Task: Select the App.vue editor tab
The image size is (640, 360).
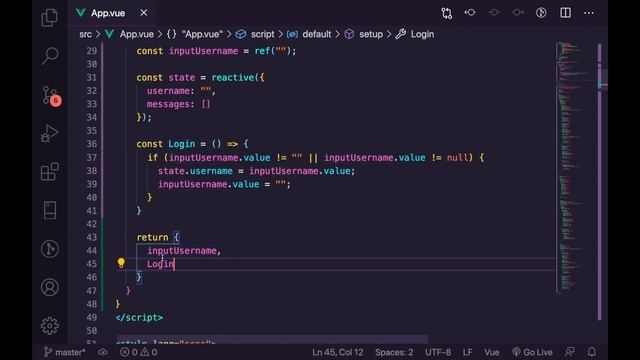Action: coord(112,13)
